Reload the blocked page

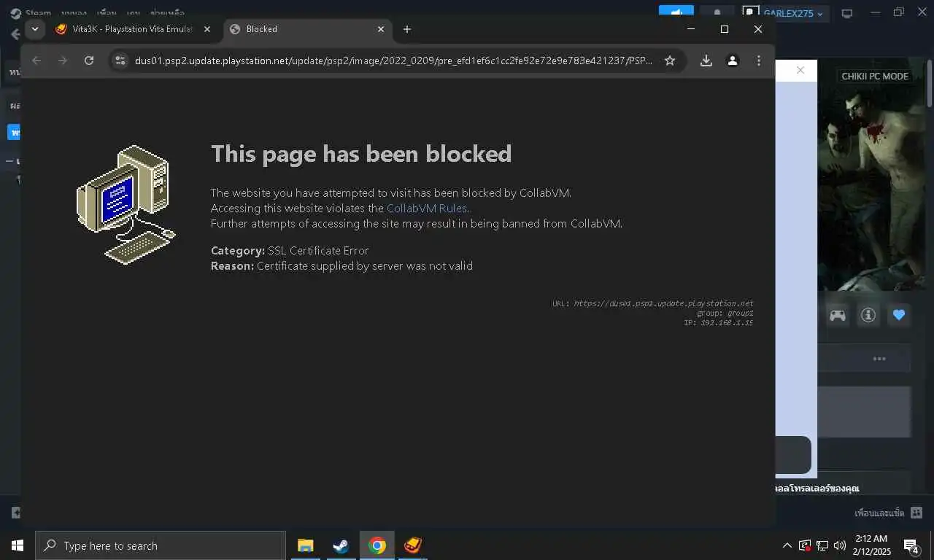(x=89, y=61)
